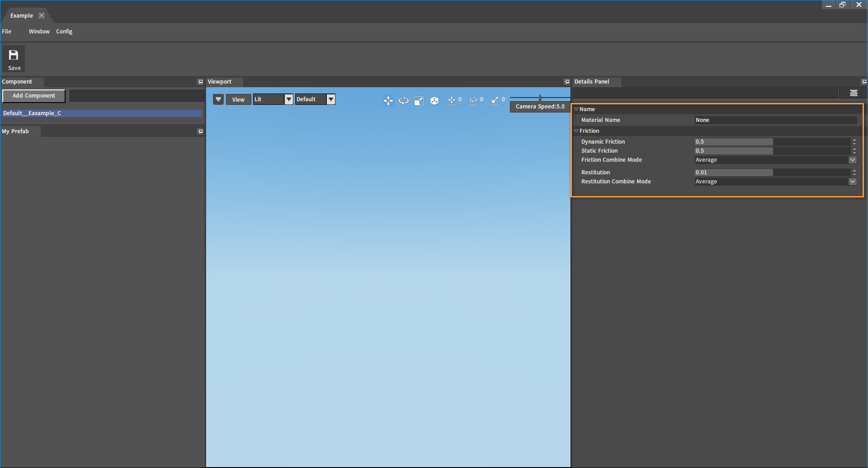Open the Window menu
The width and height of the screenshot is (868, 468).
[x=39, y=32]
